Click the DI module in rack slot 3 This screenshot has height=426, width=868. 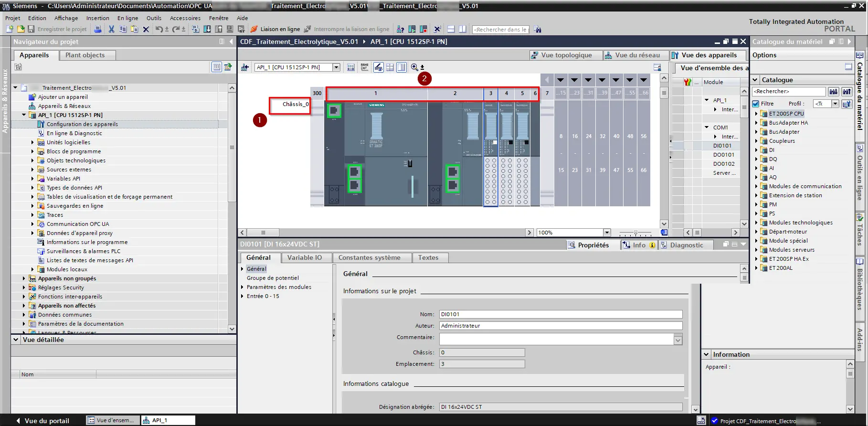click(x=491, y=155)
